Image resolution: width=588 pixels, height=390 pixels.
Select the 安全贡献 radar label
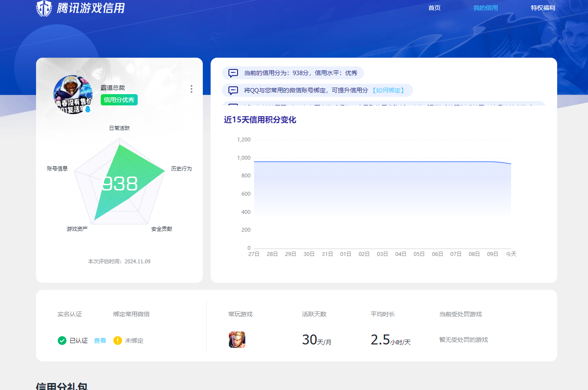[162, 229]
